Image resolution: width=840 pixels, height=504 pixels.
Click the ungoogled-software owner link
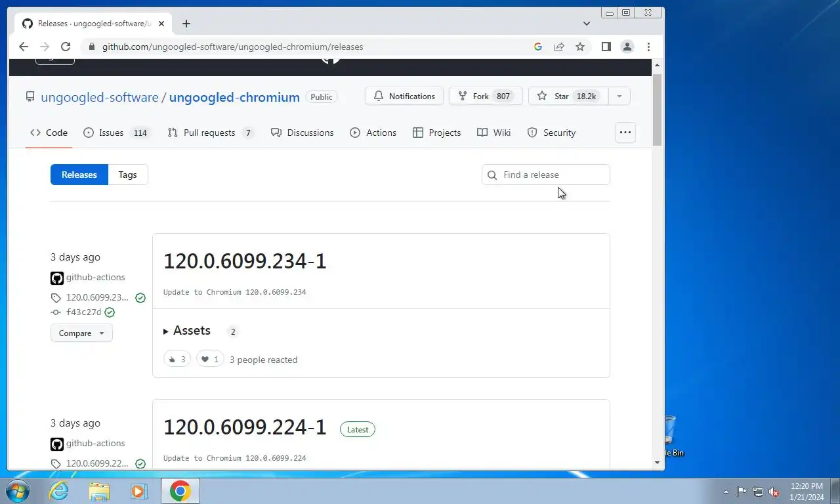100,97
